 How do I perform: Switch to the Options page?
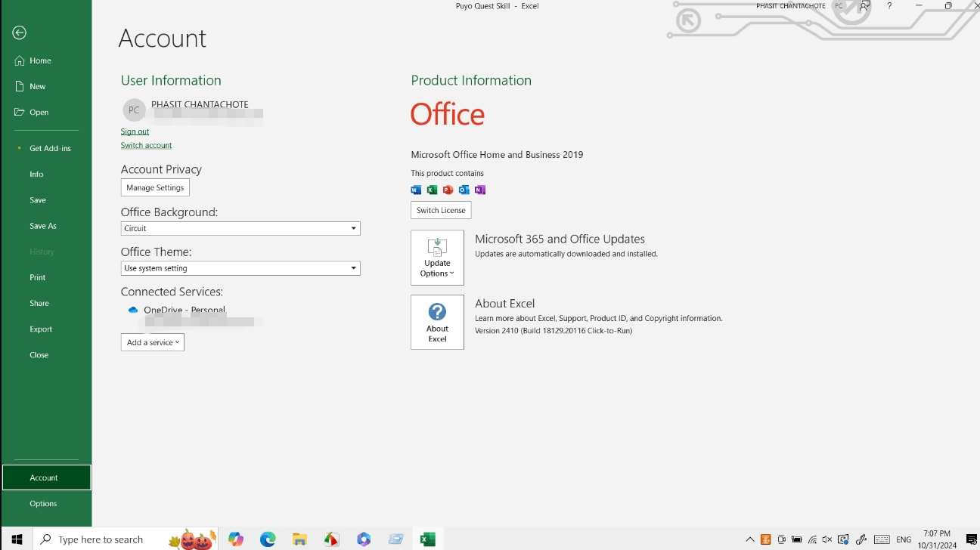43,503
